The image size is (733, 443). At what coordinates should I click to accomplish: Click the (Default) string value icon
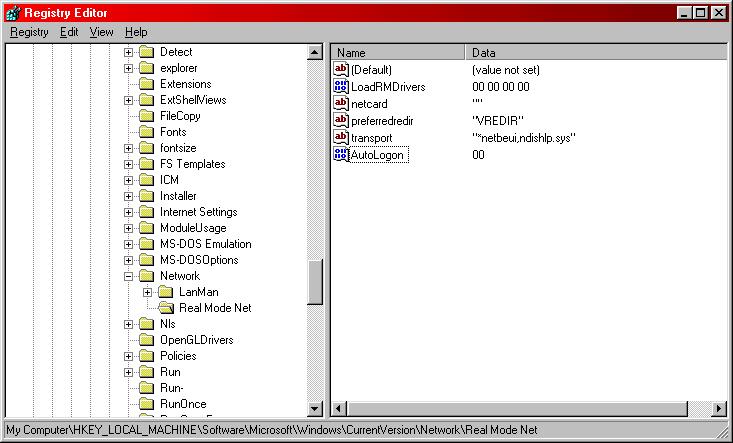click(x=341, y=70)
